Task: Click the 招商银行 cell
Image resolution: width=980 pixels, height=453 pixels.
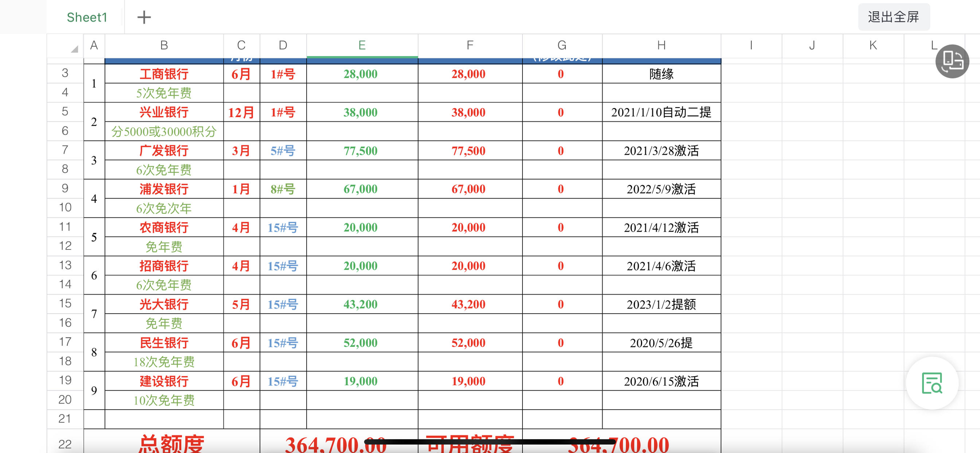Action: click(164, 266)
